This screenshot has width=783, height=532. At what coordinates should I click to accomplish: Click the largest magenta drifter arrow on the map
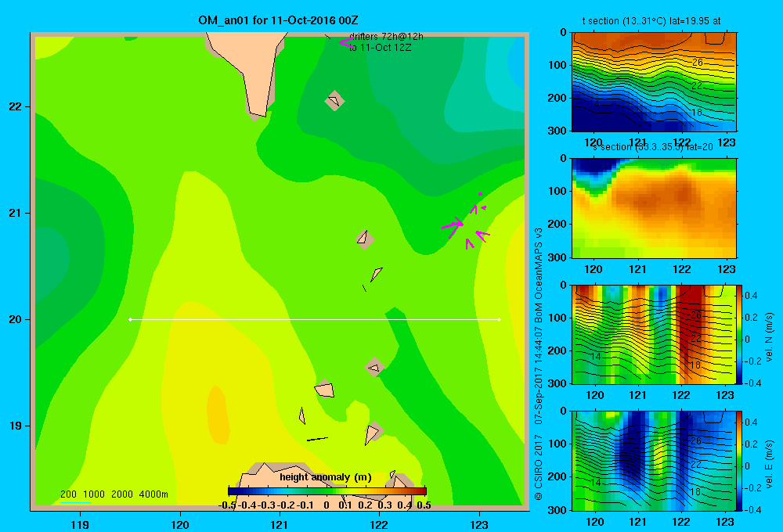tap(453, 227)
